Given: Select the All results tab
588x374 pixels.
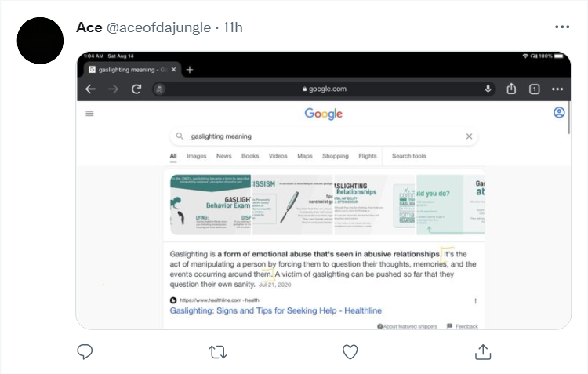Looking at the screenshot, I should [x=173, y=157].
